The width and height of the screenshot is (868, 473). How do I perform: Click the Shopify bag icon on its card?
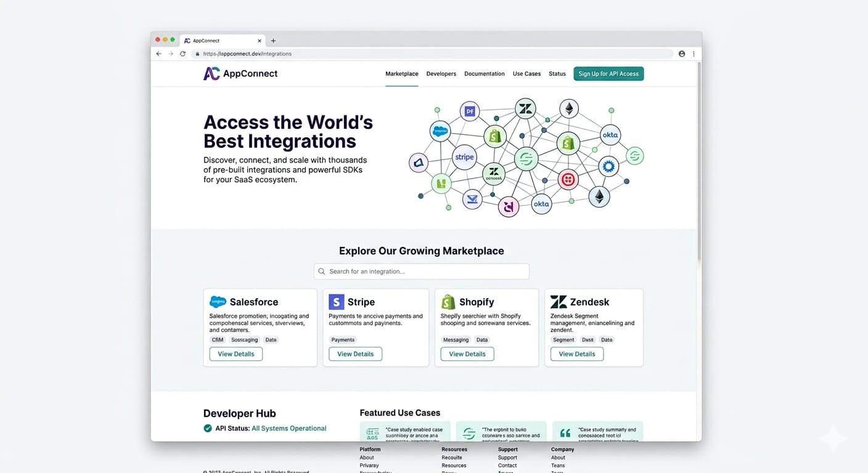(448, 302)
